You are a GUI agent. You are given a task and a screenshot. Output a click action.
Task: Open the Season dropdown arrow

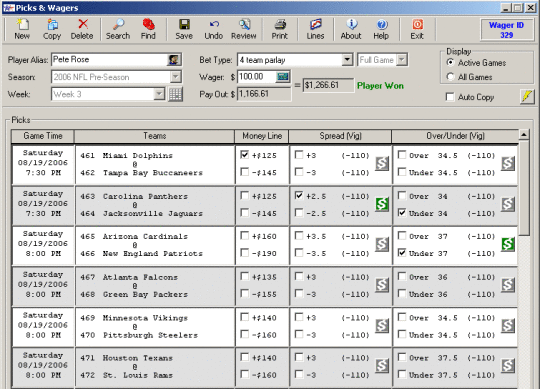pyautogui.click(x=176, y=77)
